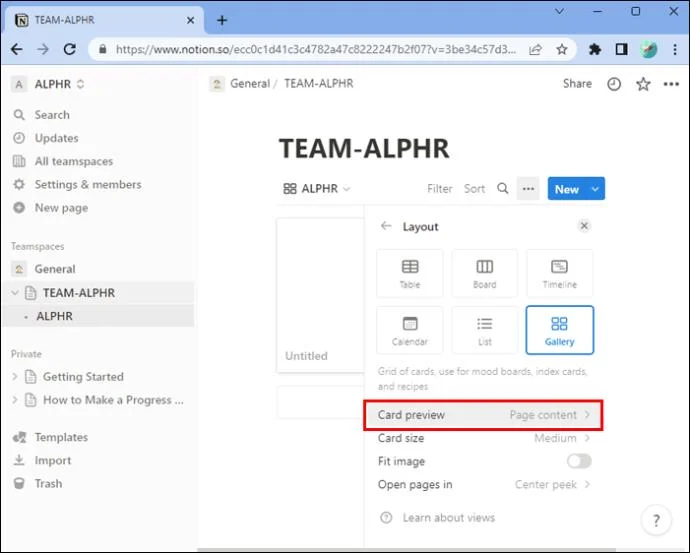Open the Card size setting
690x553 pixels.
click(483, 438)
